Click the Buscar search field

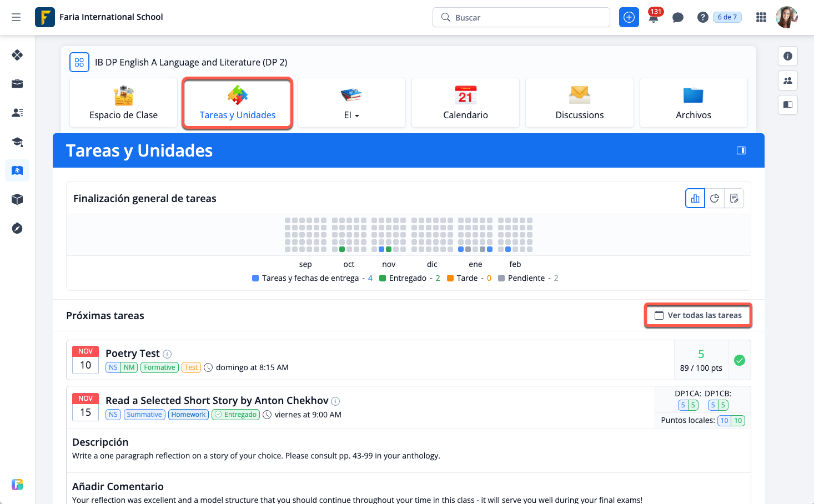521,17
